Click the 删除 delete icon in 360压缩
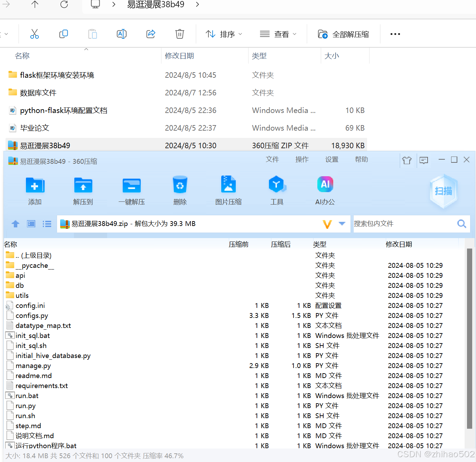Screen dimensions: 476x462 point(180,191)
